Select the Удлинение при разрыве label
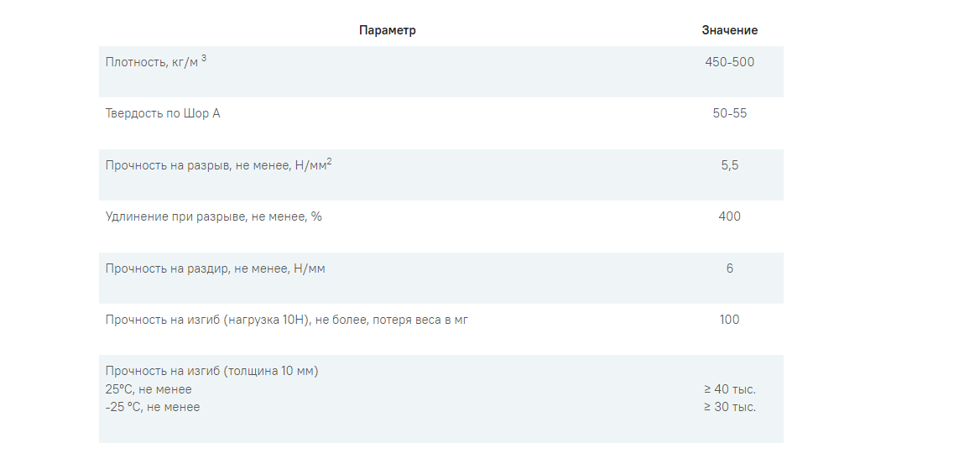Image resolution: width=980 pixels, height=469 pixels. (x=214, y=216)
